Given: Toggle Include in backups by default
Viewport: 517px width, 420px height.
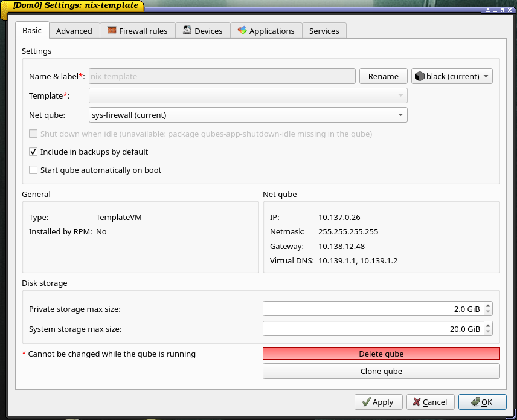Looking at the screenshot, I should pos(33,152).
